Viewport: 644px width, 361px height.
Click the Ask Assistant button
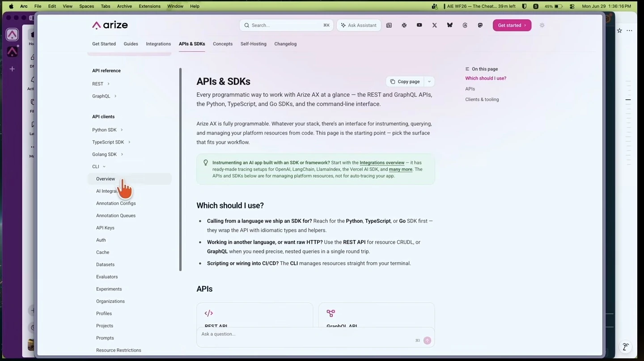tap(359, 25)
